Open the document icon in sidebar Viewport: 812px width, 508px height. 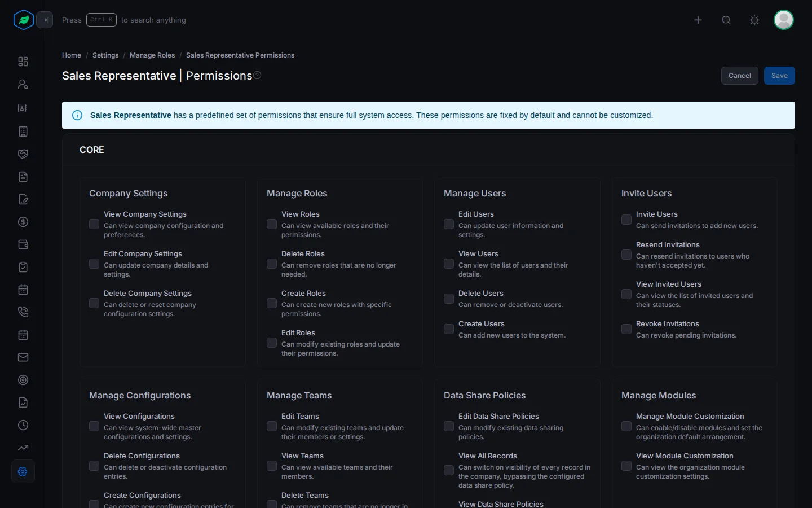(23, 177)
